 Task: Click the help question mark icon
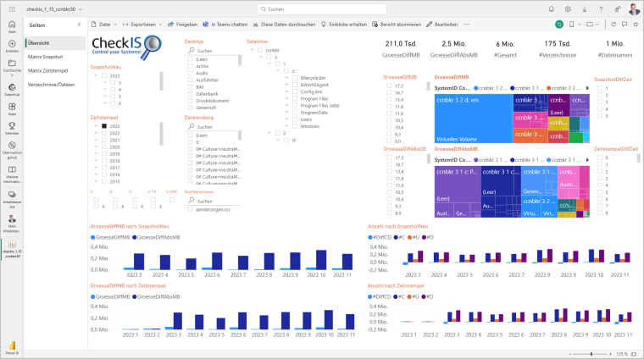pos(602,8)
